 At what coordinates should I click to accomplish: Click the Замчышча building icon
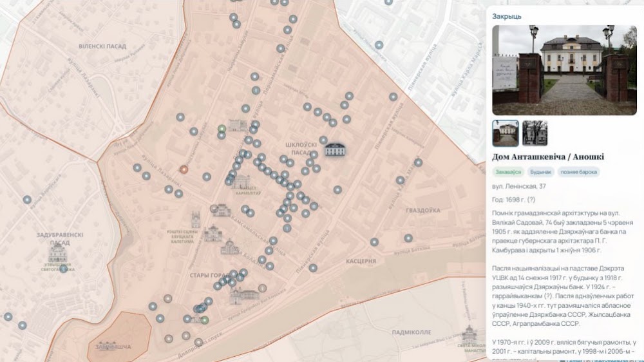(x=107, y=346)
